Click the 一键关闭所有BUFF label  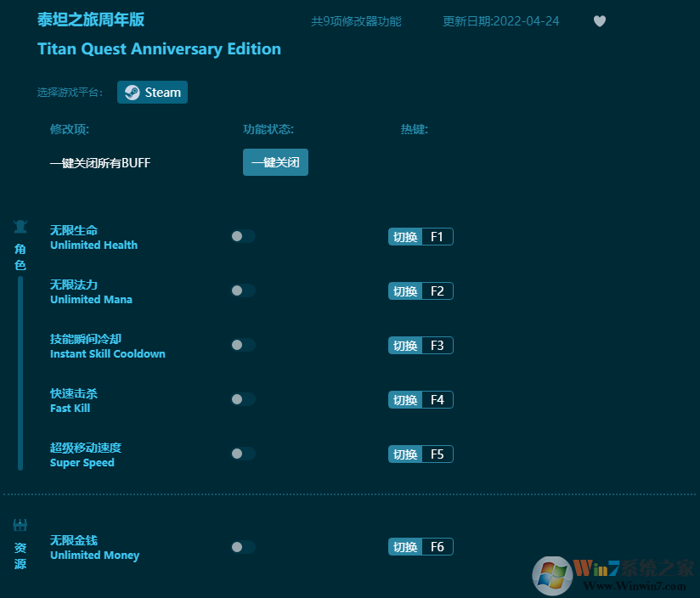tap(100, 163)
